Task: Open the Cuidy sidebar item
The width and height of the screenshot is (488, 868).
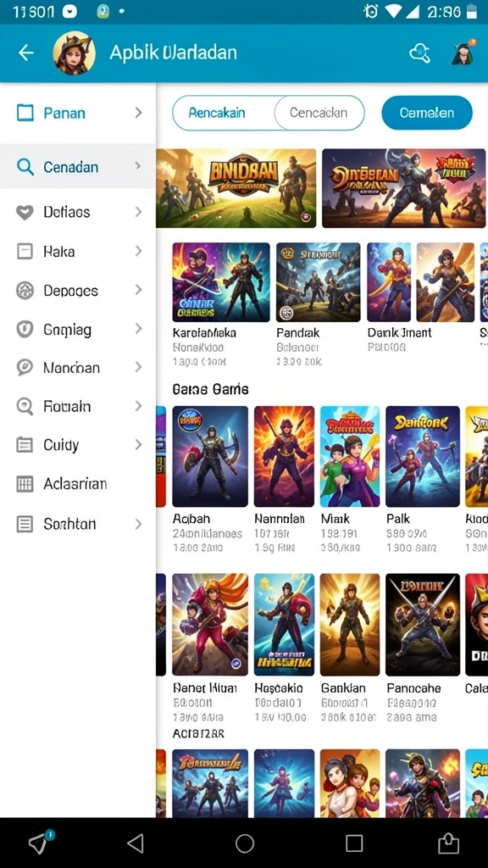Action: pos(78,445)
